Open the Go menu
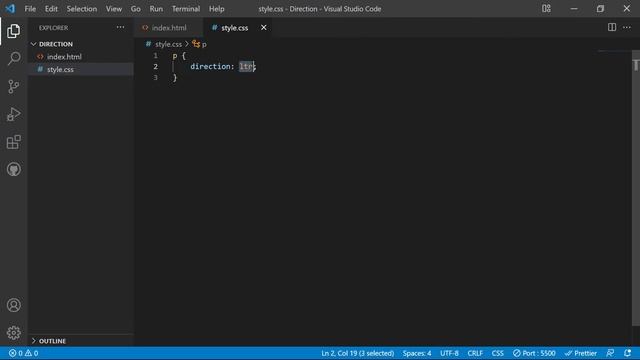Screen dimensions: 640x360 pyautogui.click(x=136, y=9)
